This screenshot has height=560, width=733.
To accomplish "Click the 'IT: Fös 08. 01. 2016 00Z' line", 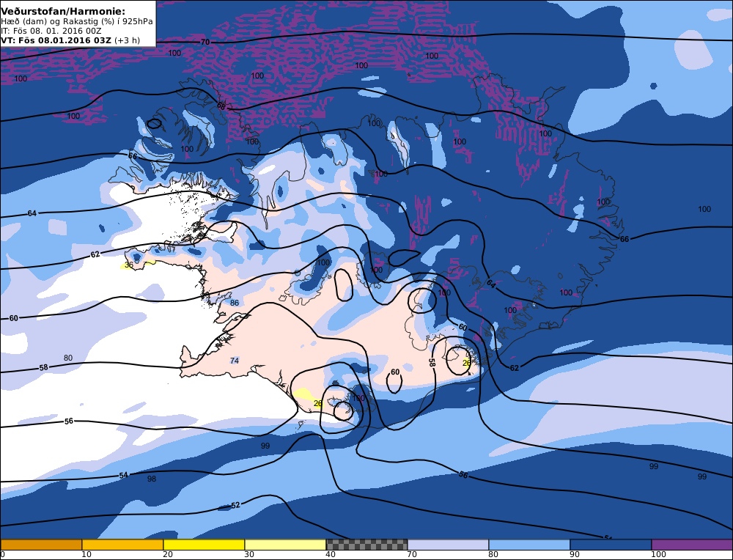I will coord(51,30).
